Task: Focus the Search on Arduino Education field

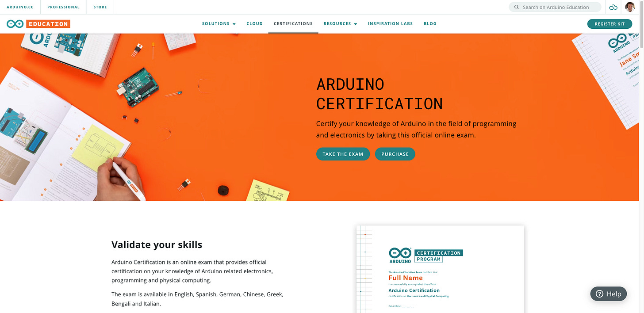Action: tap(555, 7)
